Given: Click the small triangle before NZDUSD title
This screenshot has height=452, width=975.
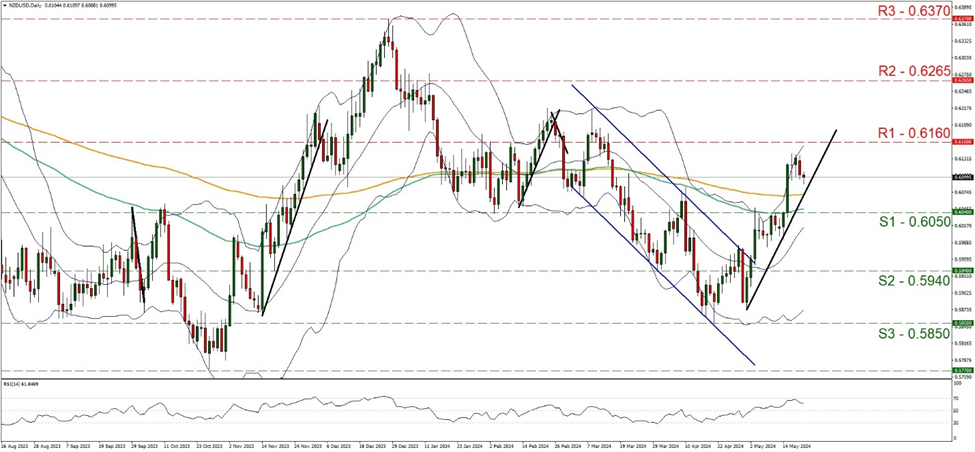Looking at the screenshot, I should [x=4, y=6].
